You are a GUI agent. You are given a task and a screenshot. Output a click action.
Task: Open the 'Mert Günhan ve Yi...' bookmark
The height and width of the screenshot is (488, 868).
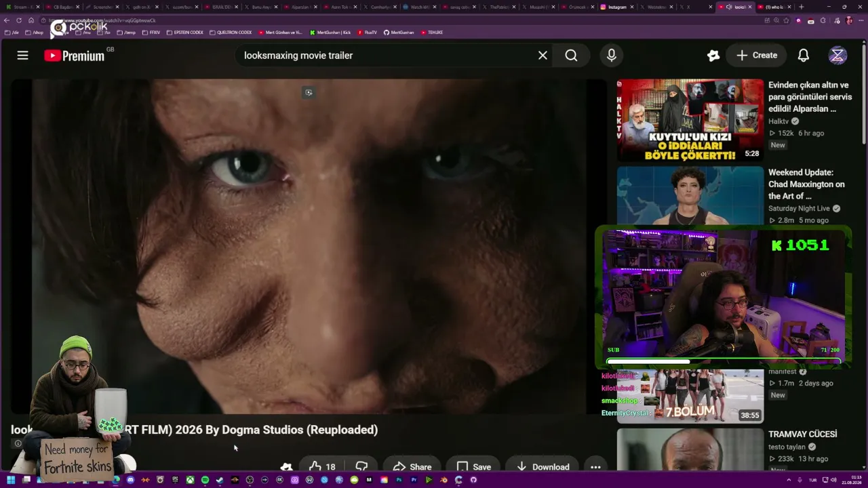pyautogui.click(x=280, y=33)
